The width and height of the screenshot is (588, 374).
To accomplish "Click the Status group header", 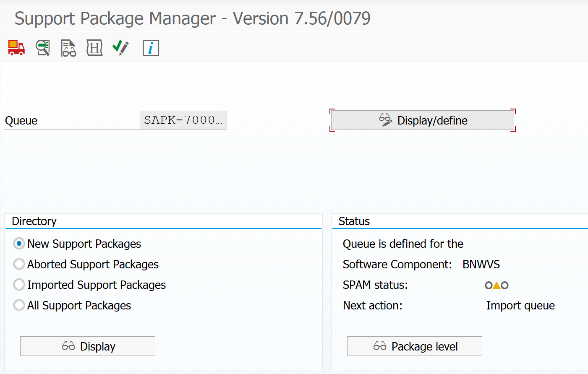I will [354, 221].
